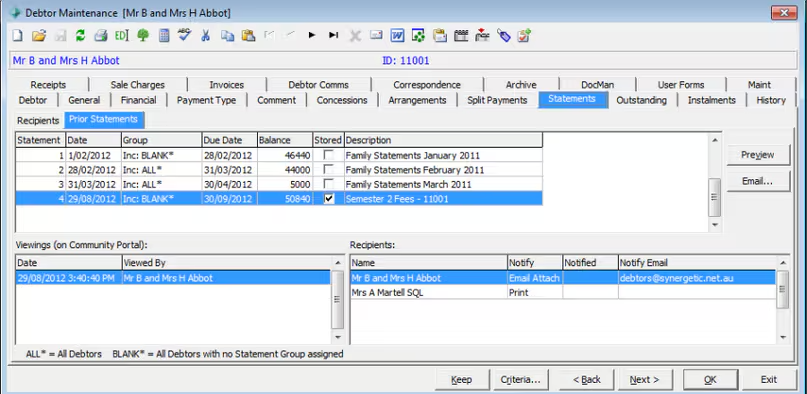Image resolution: width=807 pixels, height=394 pixels.
Task: Click the Keep button
Action: tap(461, 380)
